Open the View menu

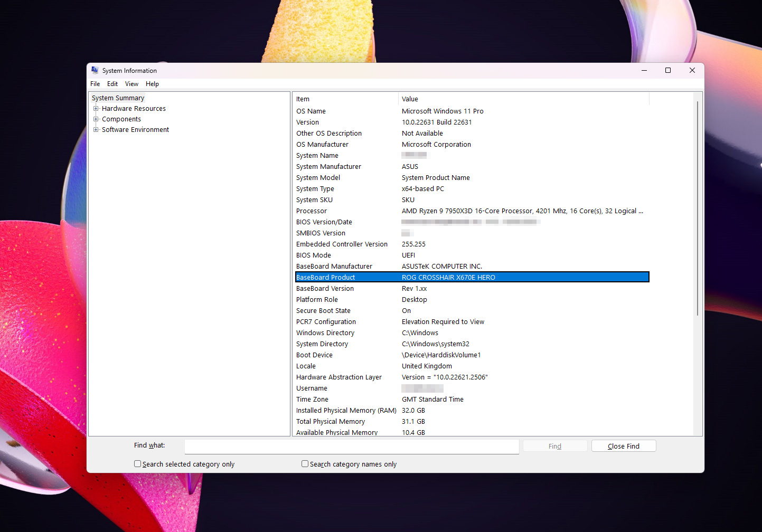click(x=131, y=84)
